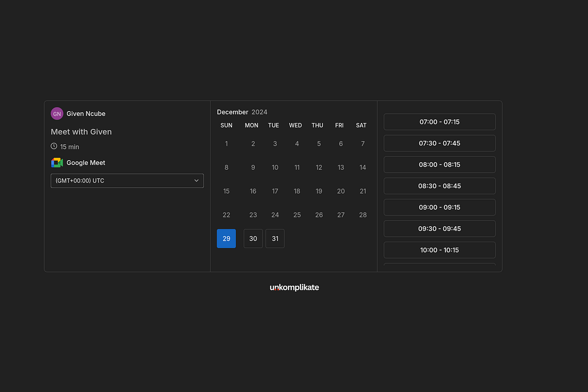Reserve the 10:00 - 10:15 slot

tap(439, 250)
